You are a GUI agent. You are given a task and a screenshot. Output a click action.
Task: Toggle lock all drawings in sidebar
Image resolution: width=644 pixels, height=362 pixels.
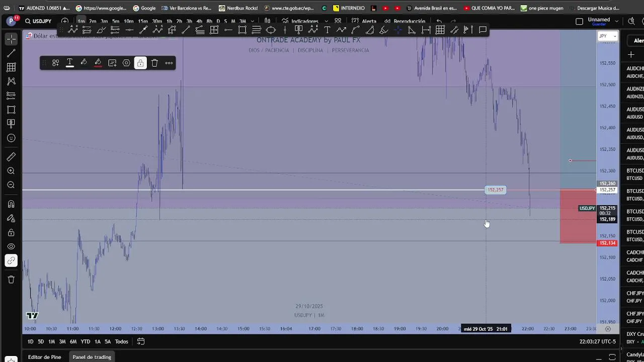click(x=11, y=233)
